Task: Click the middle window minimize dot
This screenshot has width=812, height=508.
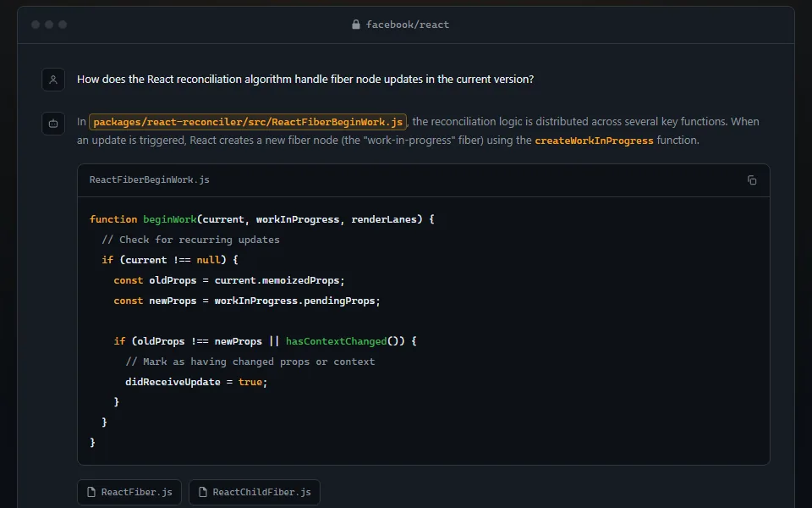Action: pos(49,25)
